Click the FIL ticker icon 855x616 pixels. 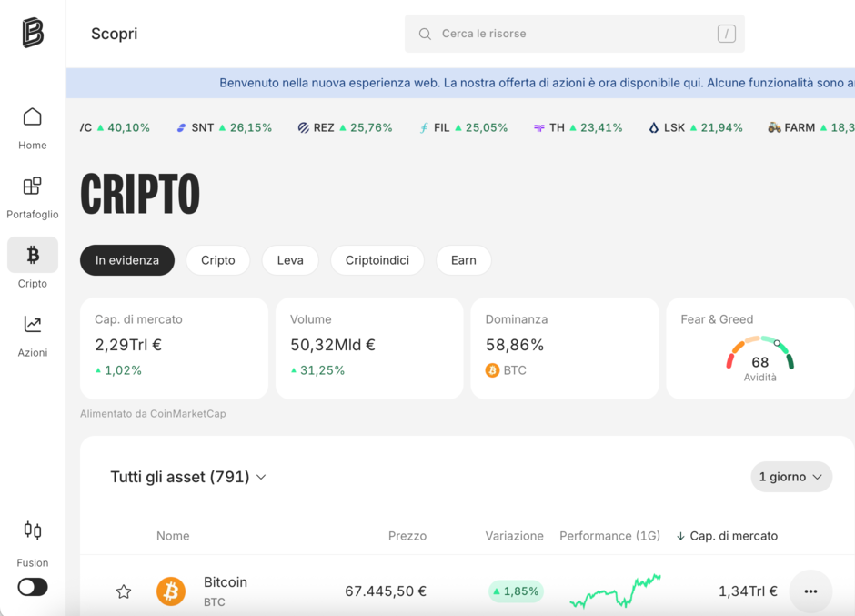(424, 127)
